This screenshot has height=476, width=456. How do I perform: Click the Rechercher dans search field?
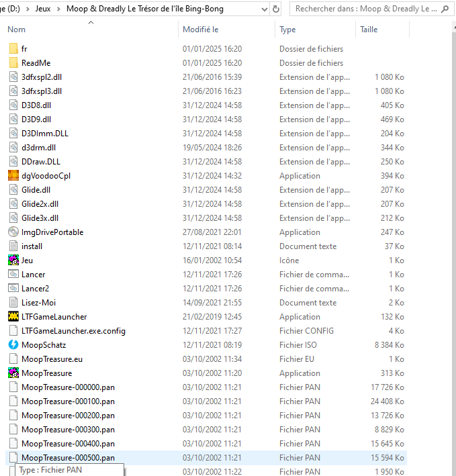pyautogui.click(x=366, y=9)
